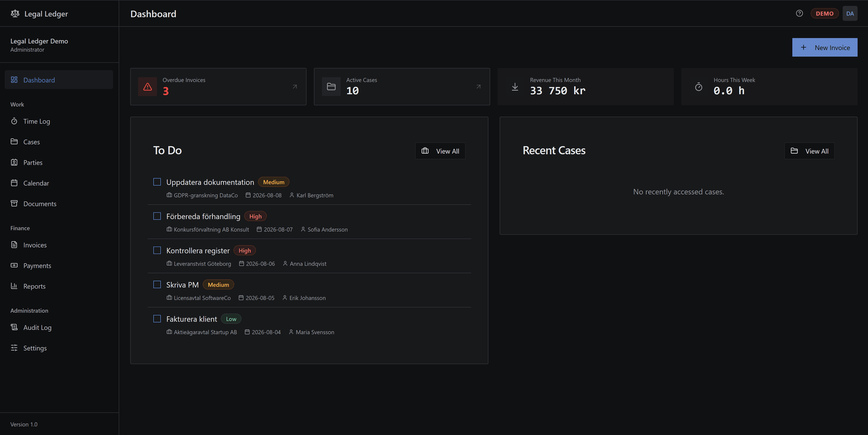Open Overdue Invoices via its arrow icon
Viewport: 868px width, 435px height.
(x=295, y=87)
